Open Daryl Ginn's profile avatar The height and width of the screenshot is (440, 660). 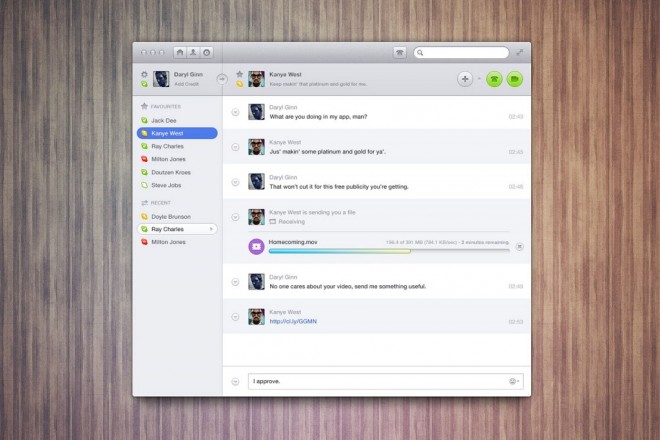click(161, 79)
